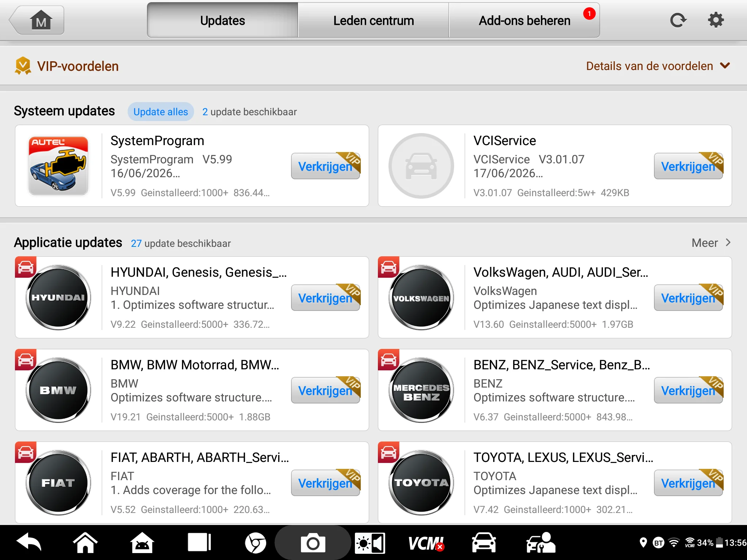The width and height of the screenshot is (747, 560).
Task: Click the VIP badge icon
Action: click(23, 66)
